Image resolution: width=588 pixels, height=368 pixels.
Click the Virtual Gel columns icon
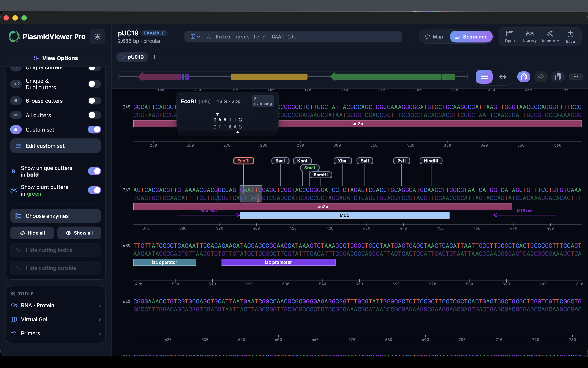pos(14,319)
